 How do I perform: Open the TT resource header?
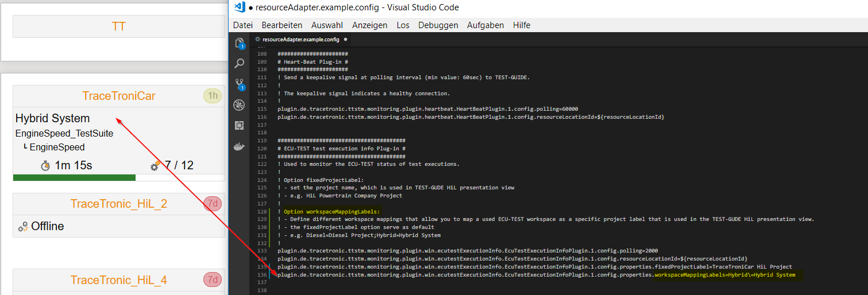pyautogui.click(x=118, y=26)
